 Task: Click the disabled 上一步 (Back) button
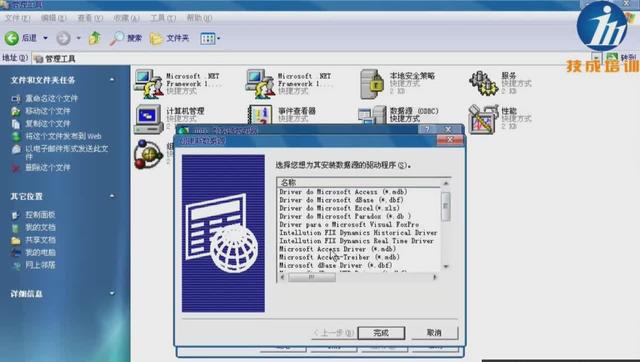click(x=334, y=333)
